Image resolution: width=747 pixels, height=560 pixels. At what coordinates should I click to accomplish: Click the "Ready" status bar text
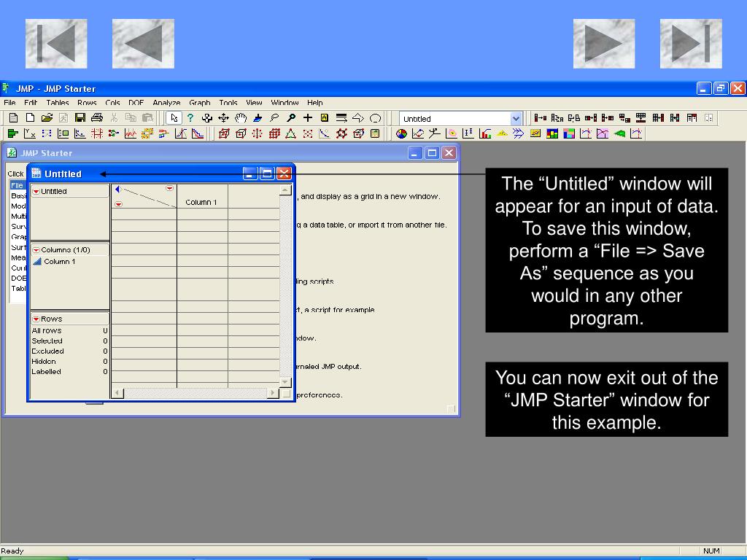pyautogui.click(x=12, y=551)
